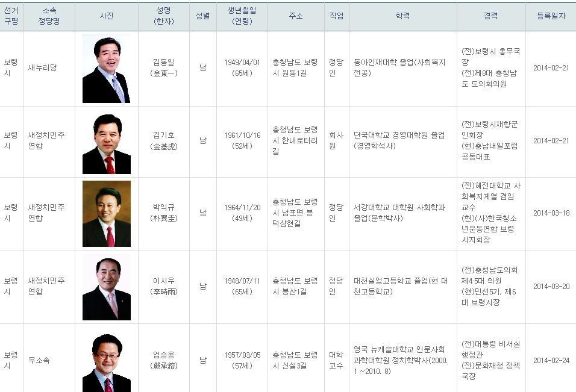Click address 충청남도 보령시 신설3길

(295, 361)
